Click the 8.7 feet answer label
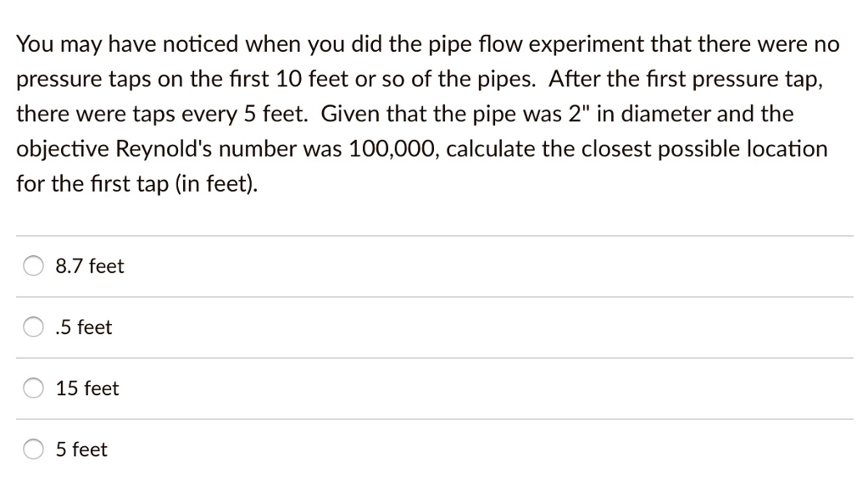 (89, 266)
